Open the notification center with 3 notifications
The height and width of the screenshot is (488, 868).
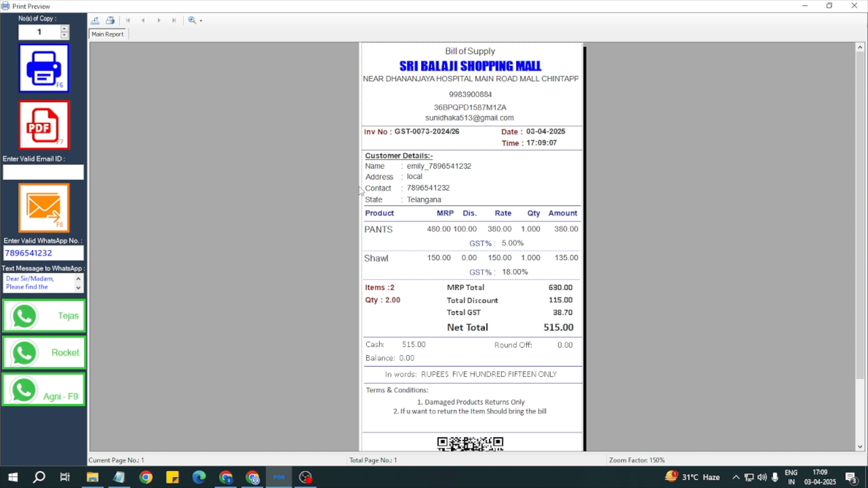pyautogui.click(x=851, y=478)
